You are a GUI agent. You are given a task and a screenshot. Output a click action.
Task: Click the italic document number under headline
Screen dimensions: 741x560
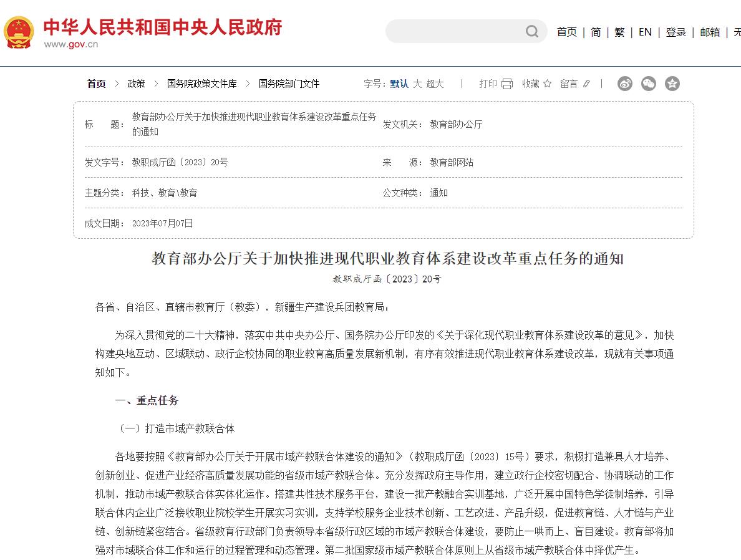click(387, 279)
